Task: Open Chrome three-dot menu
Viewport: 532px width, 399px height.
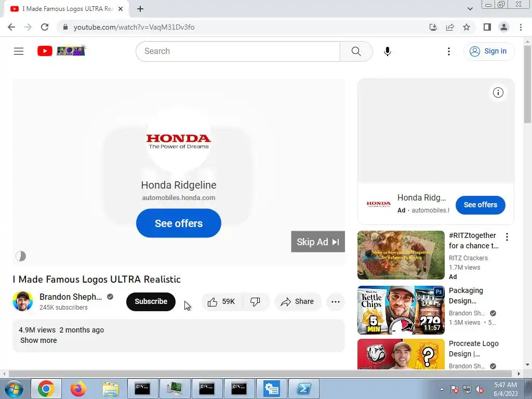Action: 521,27
